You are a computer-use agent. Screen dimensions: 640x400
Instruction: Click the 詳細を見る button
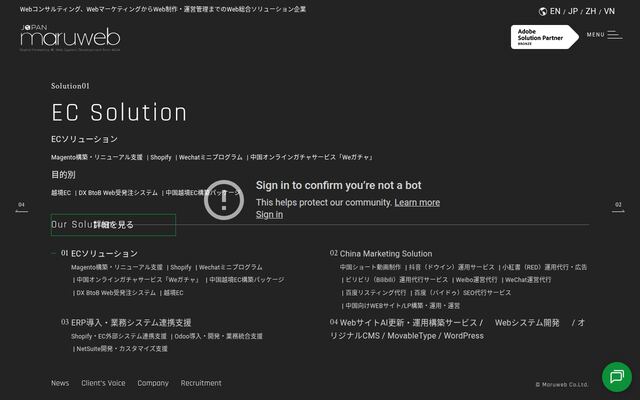coord(113,224)
